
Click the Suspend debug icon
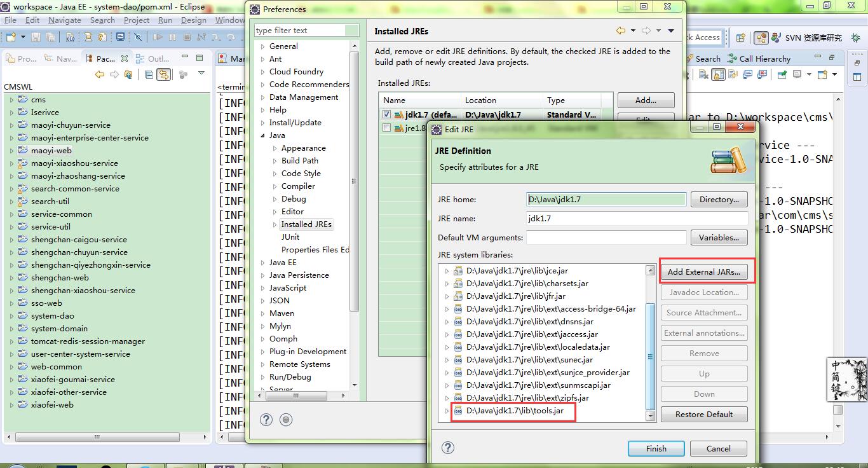click(x=172, y=38)
